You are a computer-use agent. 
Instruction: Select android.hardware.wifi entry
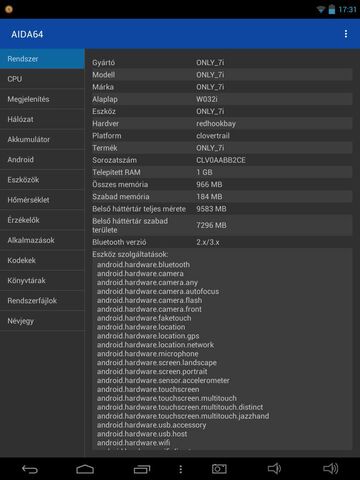[133, 443]
